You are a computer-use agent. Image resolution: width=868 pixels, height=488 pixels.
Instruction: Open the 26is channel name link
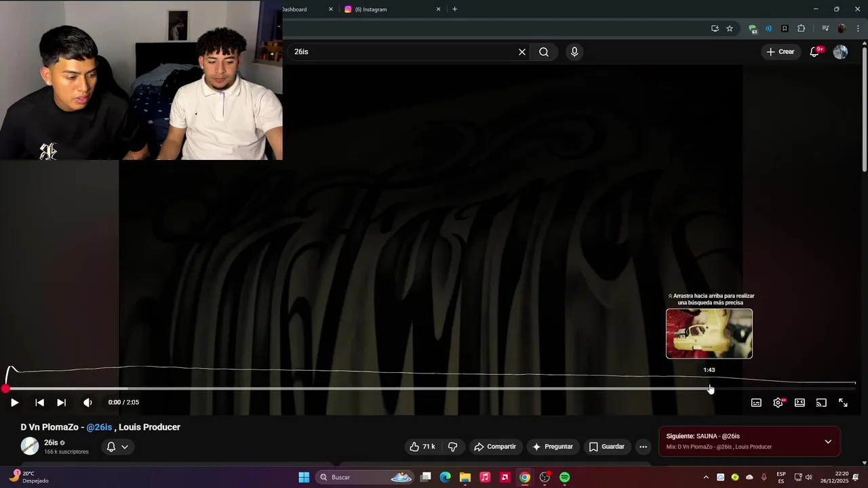[51, 443]
